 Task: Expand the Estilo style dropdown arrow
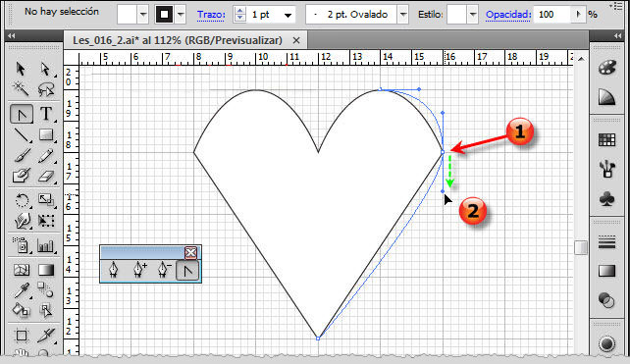point(473,15)
